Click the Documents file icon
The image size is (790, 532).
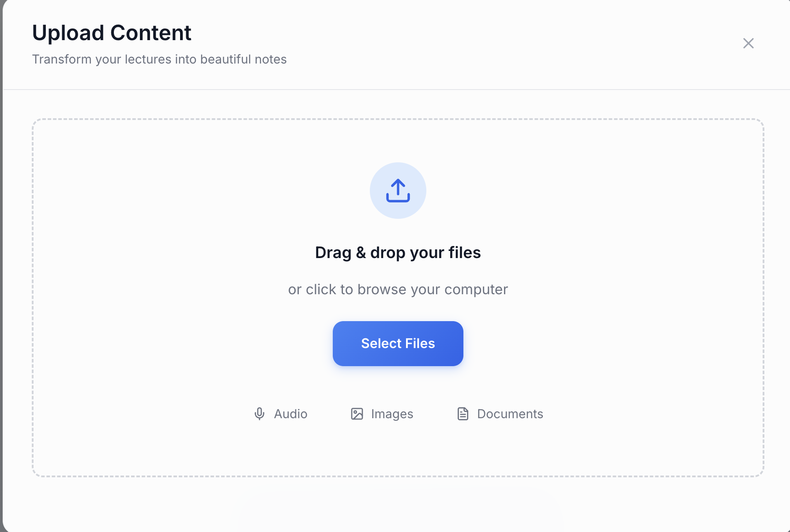point(463,414)
